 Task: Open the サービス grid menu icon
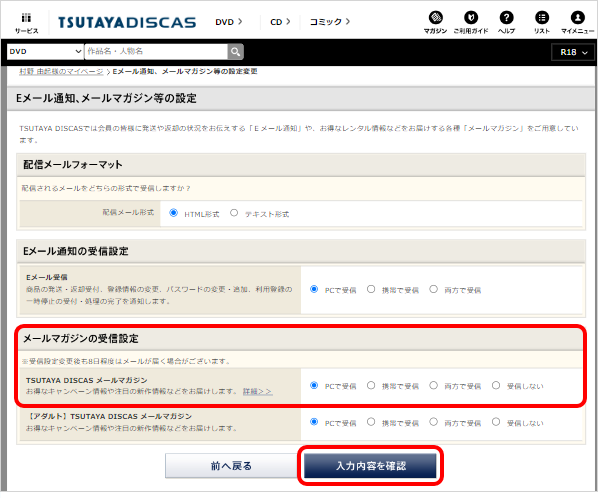tap(26, 18)
